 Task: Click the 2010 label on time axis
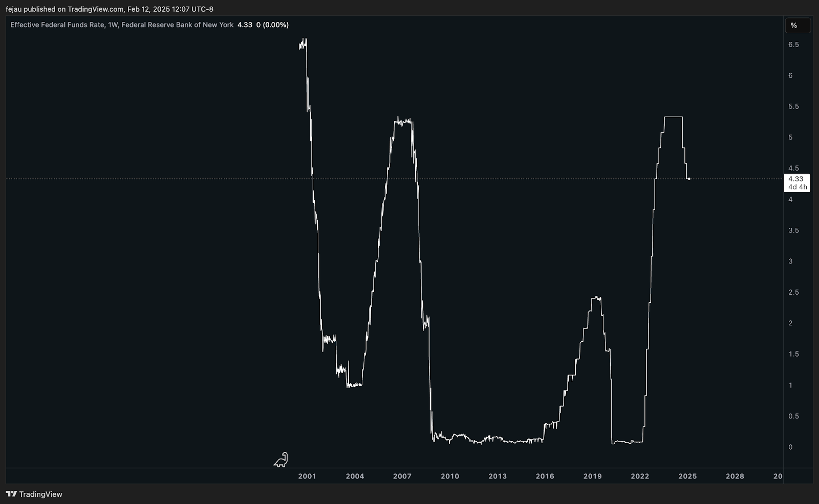tap(450, 476)
